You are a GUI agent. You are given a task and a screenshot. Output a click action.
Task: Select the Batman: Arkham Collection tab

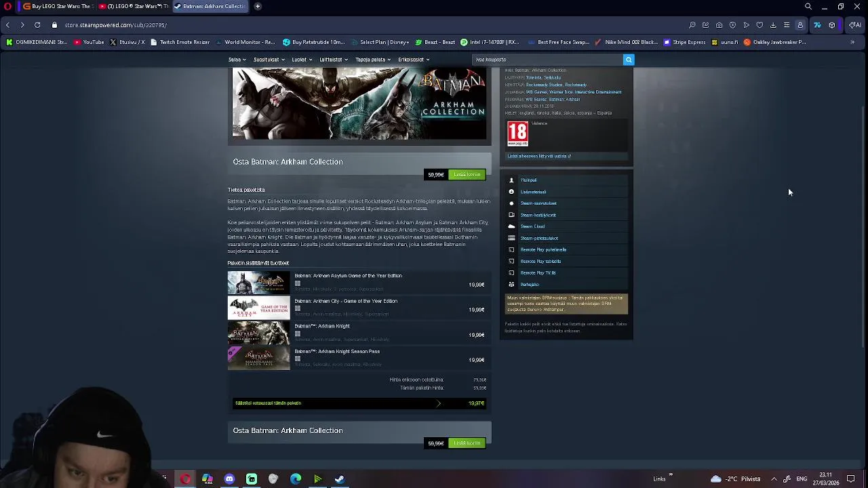[209, 6]
